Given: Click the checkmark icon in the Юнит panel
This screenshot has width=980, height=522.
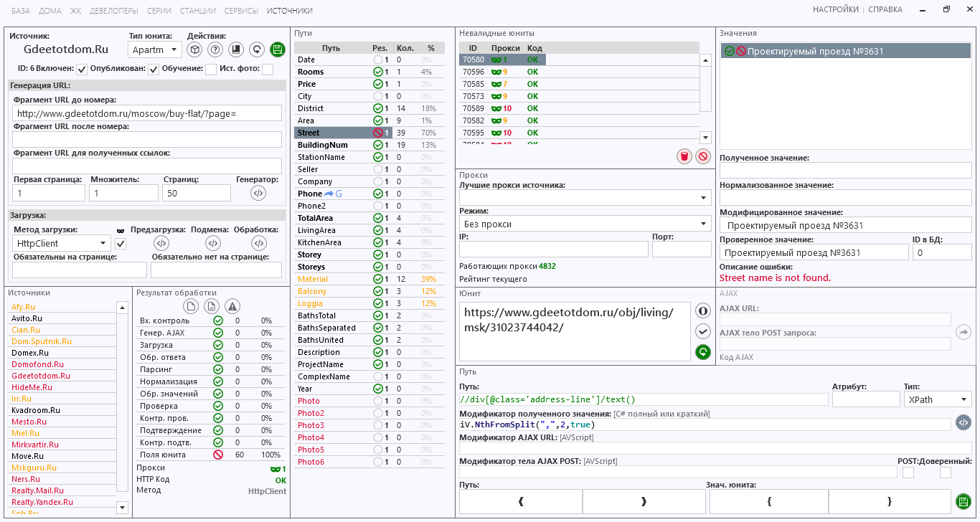Looking at the screenshot, I should coord(703,331).
